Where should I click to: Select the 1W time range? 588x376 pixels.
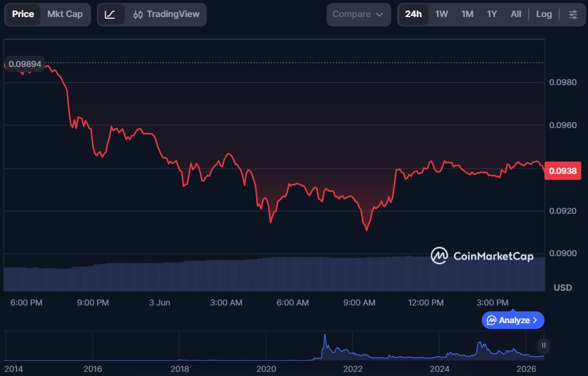[441, 14]
